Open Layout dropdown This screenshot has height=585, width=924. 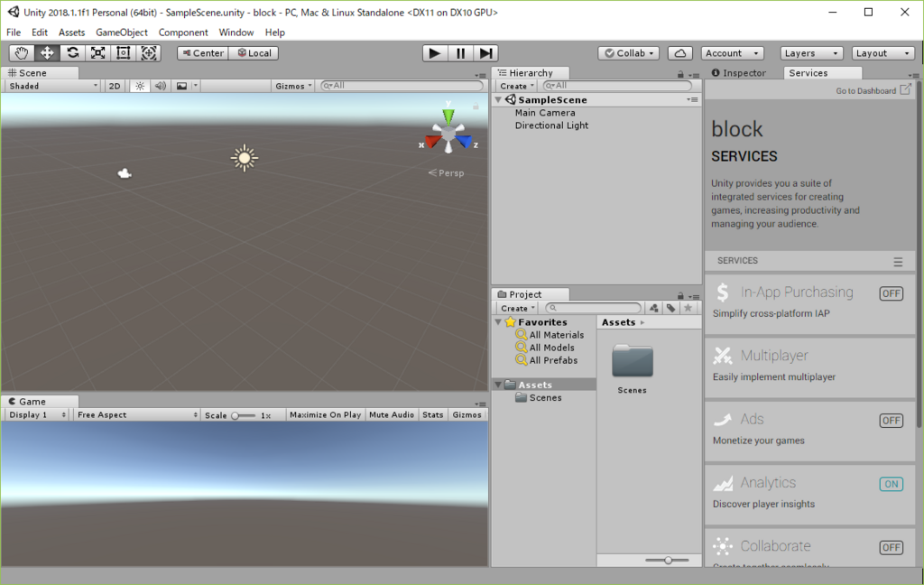click(882, 53)
